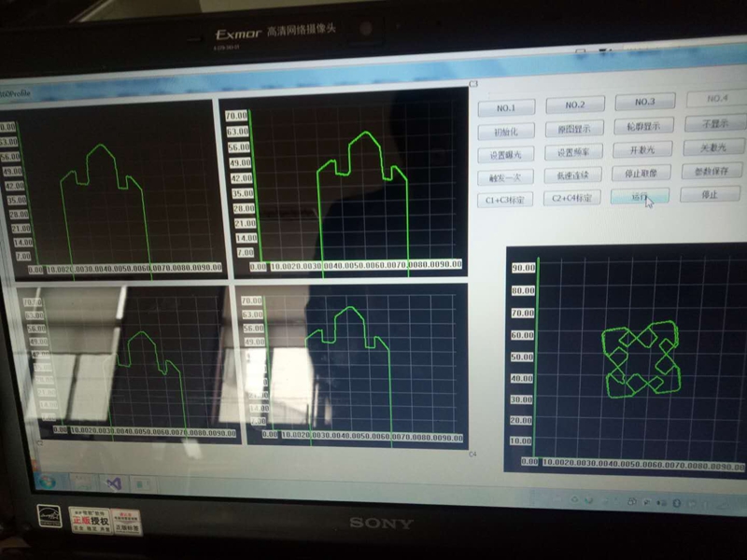Save parameters with 参数保存

coord(712,171)
